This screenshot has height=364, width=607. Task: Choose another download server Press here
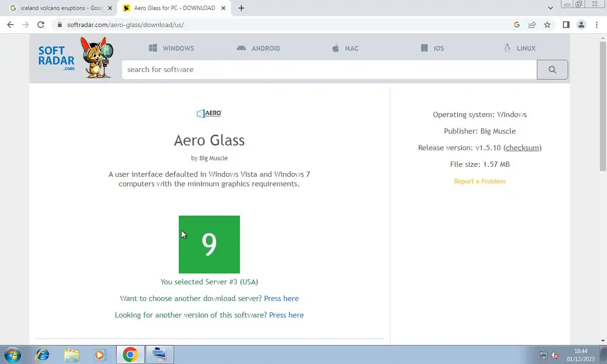click(281, 299)
